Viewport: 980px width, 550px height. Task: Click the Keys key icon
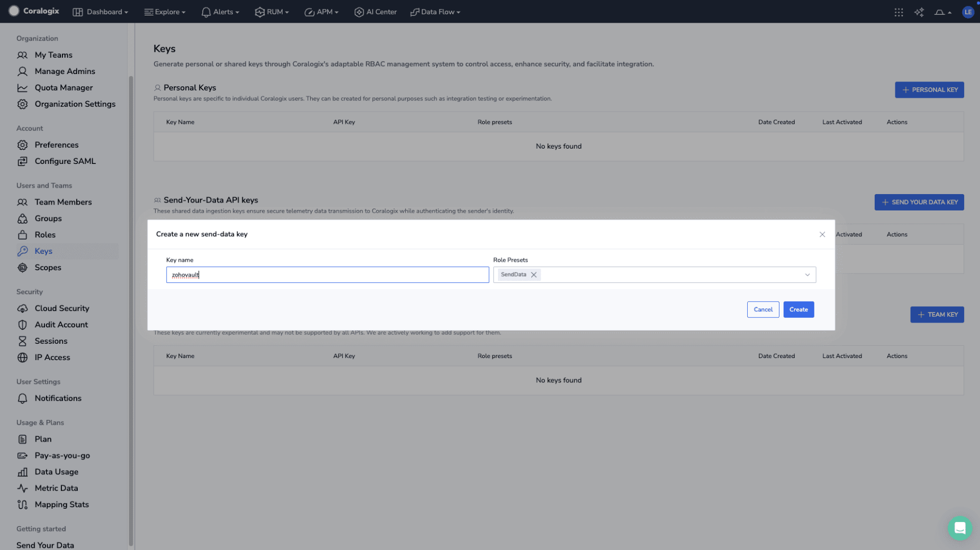pyautogui.click(x=22, y=251)
